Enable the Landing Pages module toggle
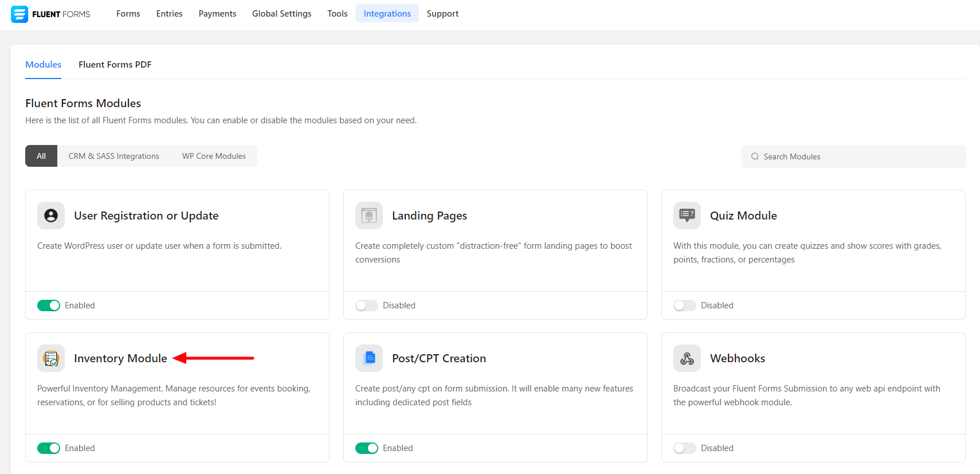Viewport: 980px width, 474px height. (367, 305)
